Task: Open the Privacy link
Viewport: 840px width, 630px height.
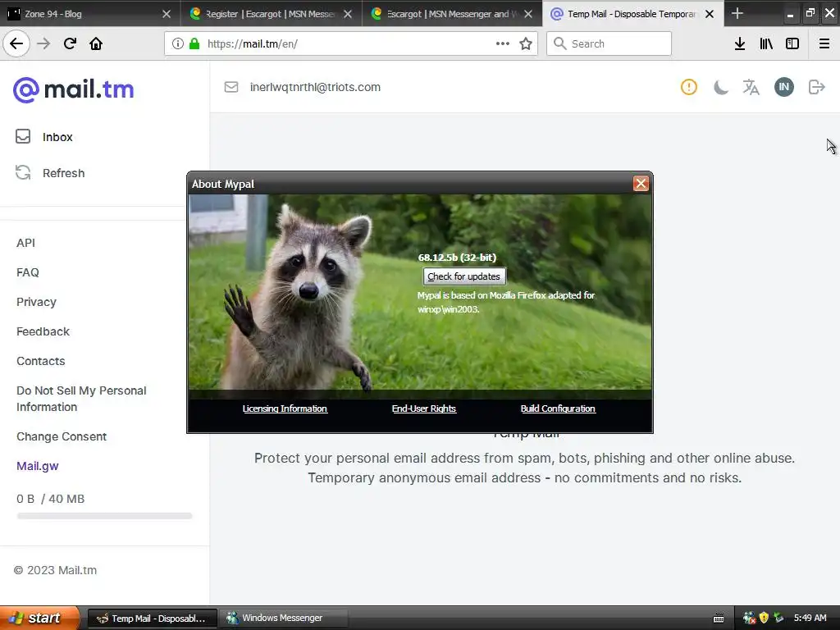Action: pyautogui.click(x=36, y=302)
